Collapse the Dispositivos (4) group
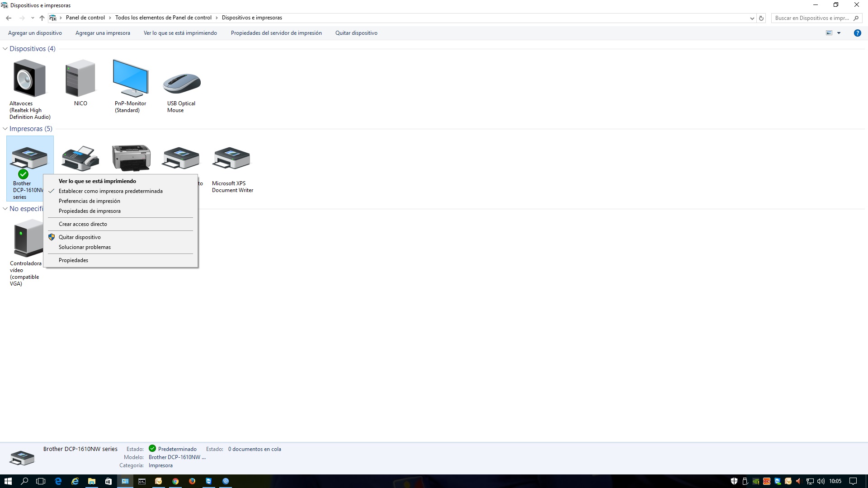This screenshot has height=488, width=868. (x=5, y=49)
